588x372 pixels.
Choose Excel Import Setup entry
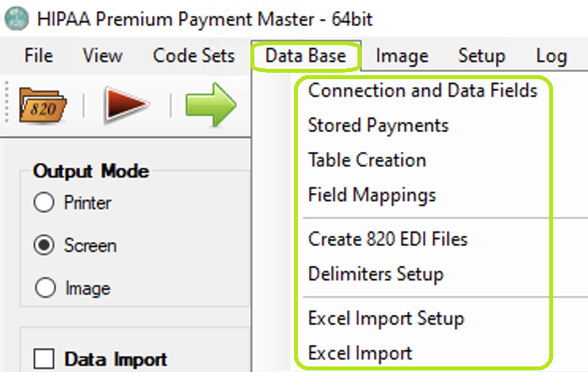point(386,318)
